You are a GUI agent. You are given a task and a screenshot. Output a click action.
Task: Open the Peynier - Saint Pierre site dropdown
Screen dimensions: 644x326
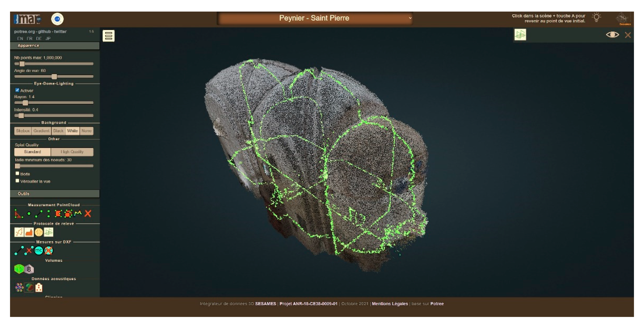pos(315,18)
